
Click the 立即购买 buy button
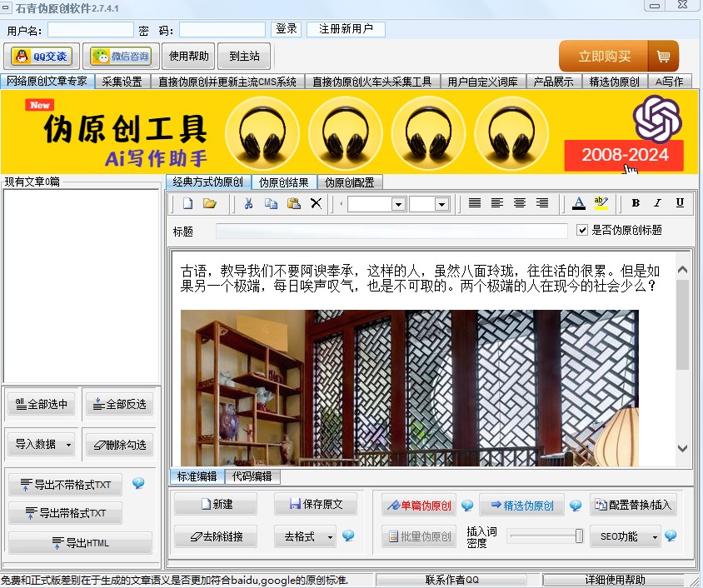605,57
